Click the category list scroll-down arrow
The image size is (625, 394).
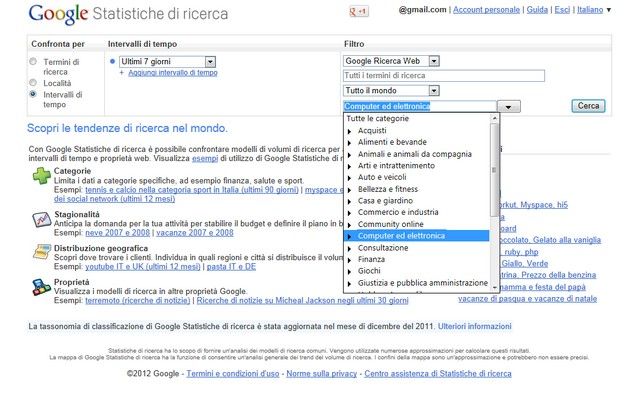495,287
